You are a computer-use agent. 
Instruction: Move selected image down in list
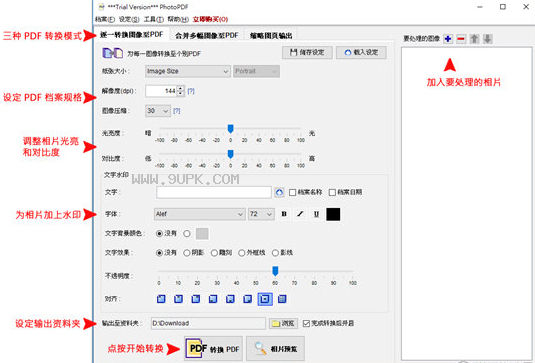tap(488, 39)
